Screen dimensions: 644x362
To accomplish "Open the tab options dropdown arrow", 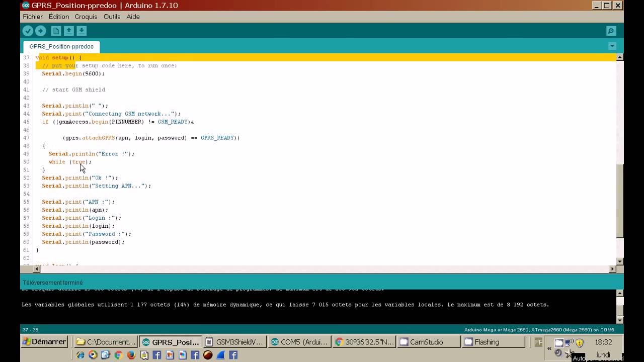I will point(612,46).
